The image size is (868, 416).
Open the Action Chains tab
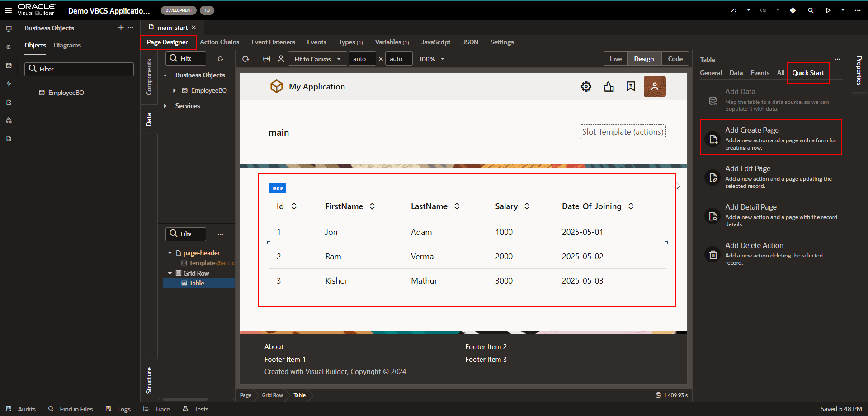pyautogui.click(x=220, y=42)
